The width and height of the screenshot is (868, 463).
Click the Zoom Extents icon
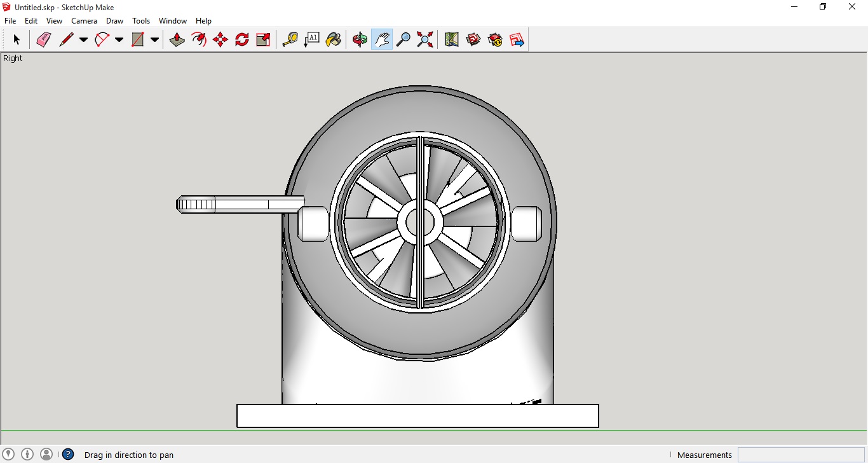click(425, 39)
